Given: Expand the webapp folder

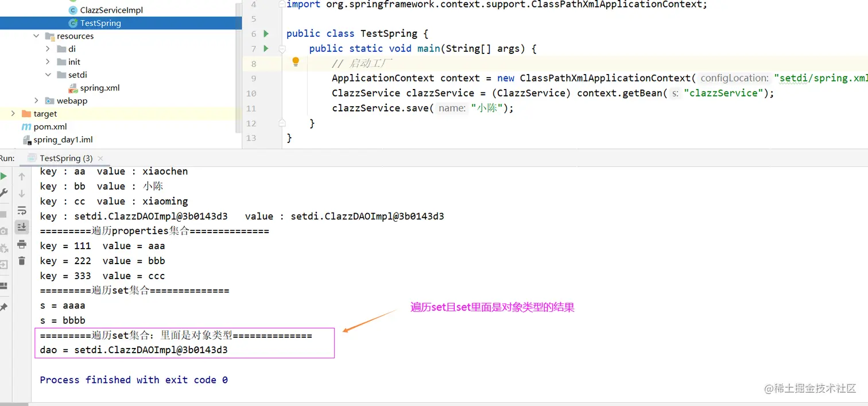Looking at the screenshot, I should coord(36,100).
